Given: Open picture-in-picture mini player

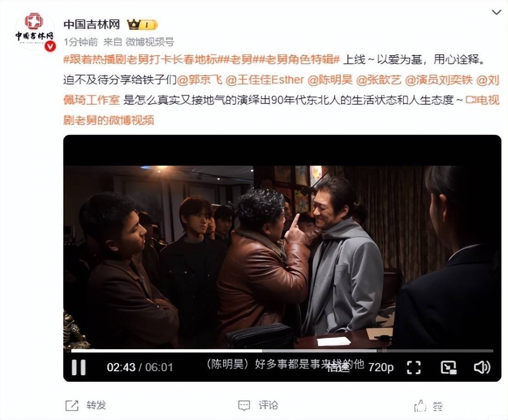Looking at the screenshot, I should pos(449,368).
